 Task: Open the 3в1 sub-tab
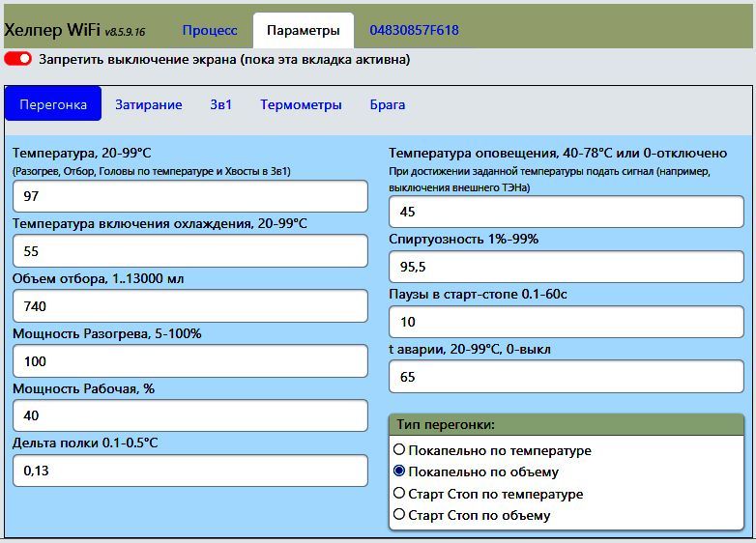(221, 104)
